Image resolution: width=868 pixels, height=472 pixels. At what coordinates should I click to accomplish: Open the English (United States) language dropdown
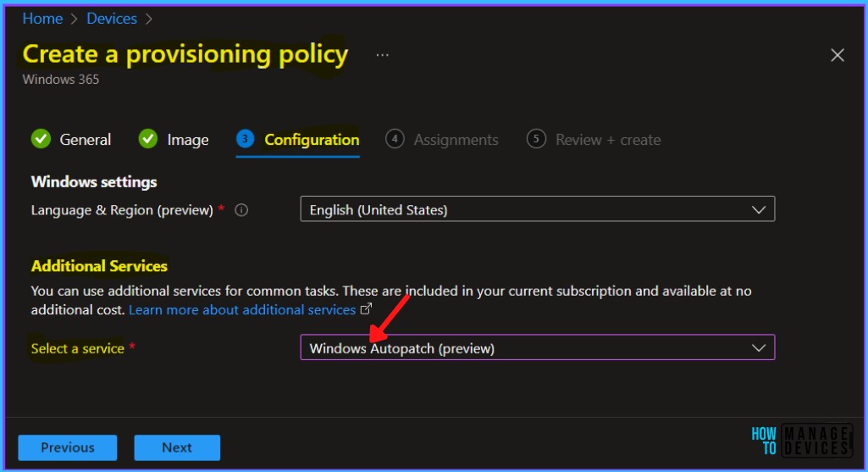[525, 209]
